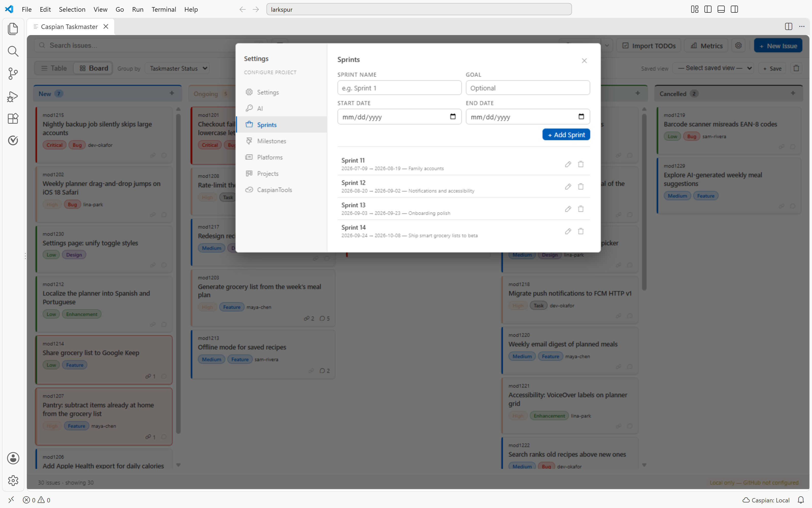Toggle the primary side bar layout
Screen dimensions: 812x508
(x=708, y=9)
